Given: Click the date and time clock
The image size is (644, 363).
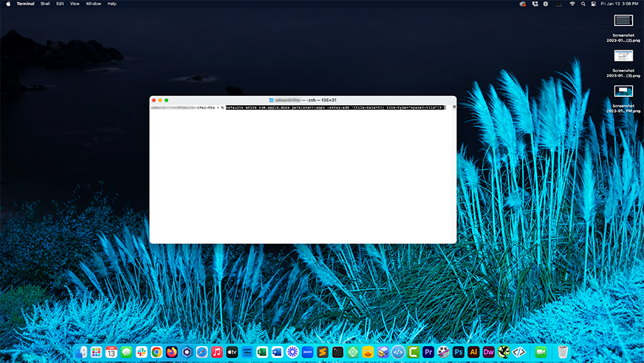Looking at the screenshot, I should [619, 4].
